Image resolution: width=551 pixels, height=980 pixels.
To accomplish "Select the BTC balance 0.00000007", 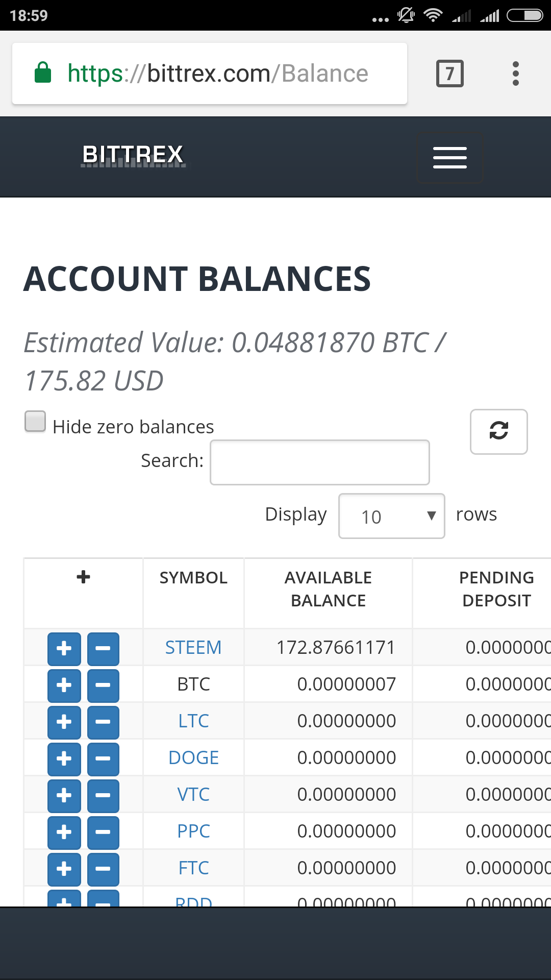I will 346,684.
